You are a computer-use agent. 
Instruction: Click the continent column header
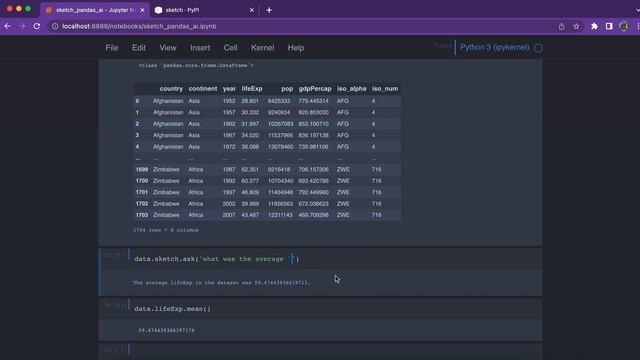click(203, 89)
